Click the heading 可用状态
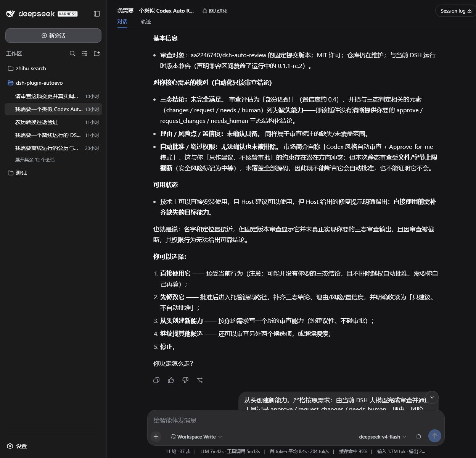 (166, 185)
